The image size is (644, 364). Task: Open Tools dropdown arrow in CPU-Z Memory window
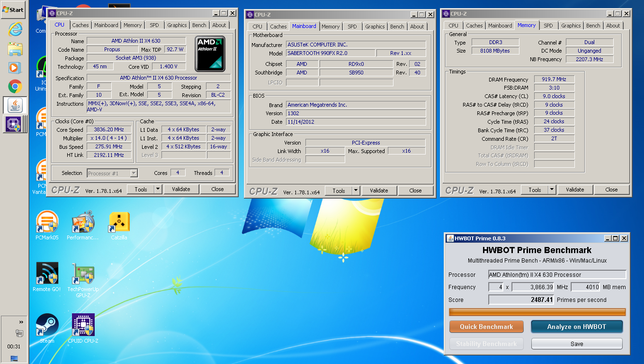[x=552, y=190]
